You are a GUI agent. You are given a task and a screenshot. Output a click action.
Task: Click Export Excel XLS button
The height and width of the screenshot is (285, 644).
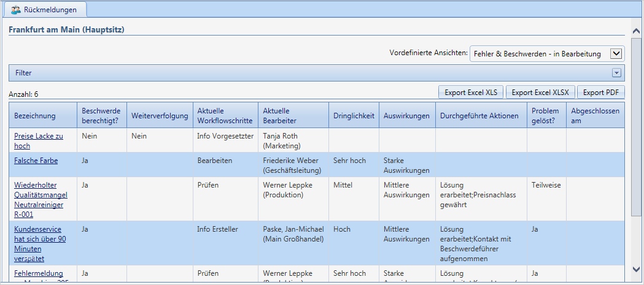471,93
